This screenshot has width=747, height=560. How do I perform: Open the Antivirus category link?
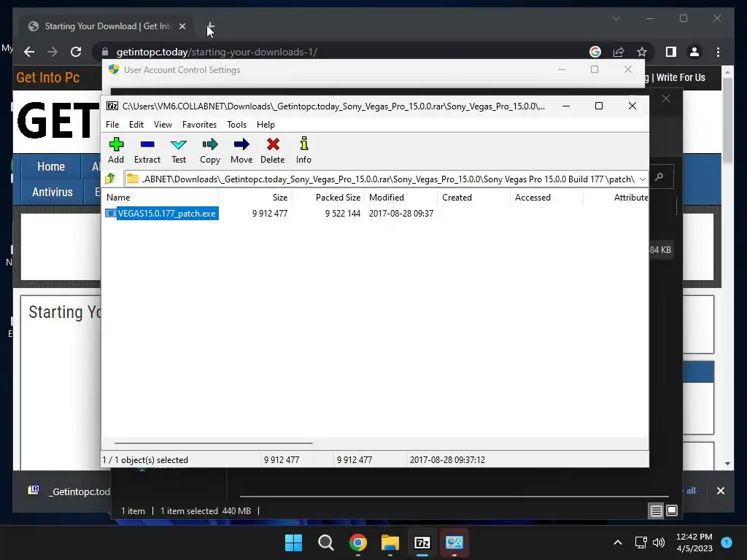click(53, 192)
